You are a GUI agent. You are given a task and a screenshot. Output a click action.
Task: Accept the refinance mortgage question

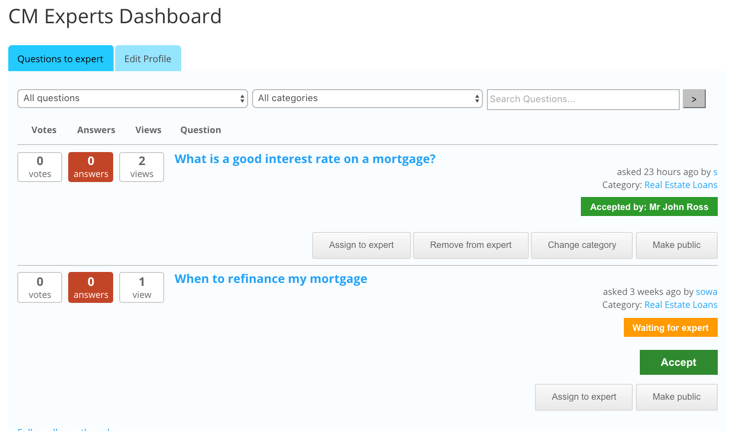tap(678, 362)
